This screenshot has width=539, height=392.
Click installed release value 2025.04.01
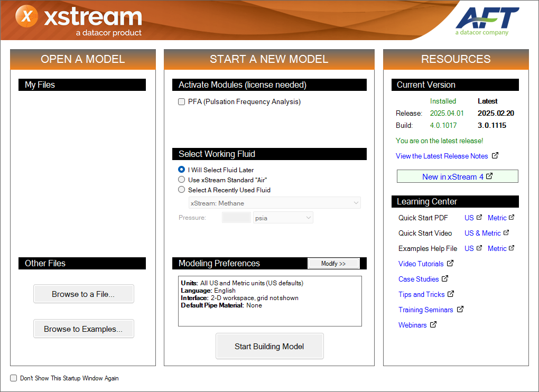click(x=447, y=114)
